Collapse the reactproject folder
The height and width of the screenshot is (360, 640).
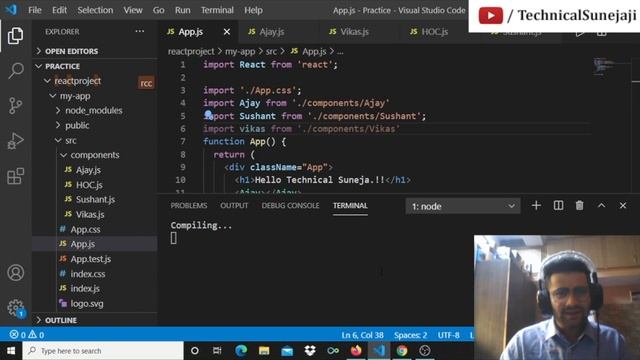(x=78, y=81)
